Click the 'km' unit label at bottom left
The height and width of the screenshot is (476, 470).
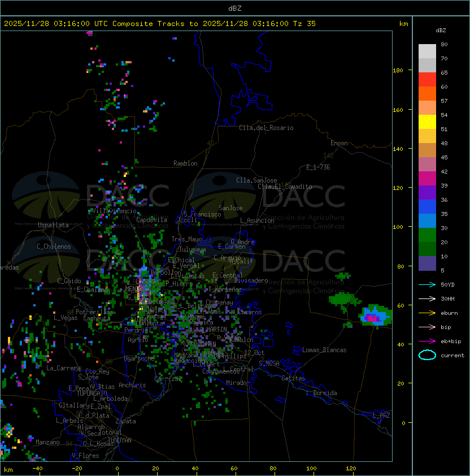tap(8, 470)
